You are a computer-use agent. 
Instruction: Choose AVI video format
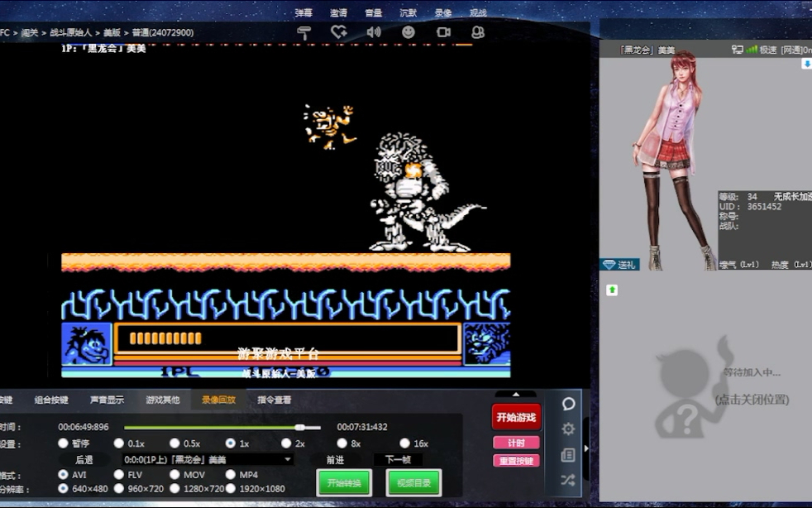(63, 474)
